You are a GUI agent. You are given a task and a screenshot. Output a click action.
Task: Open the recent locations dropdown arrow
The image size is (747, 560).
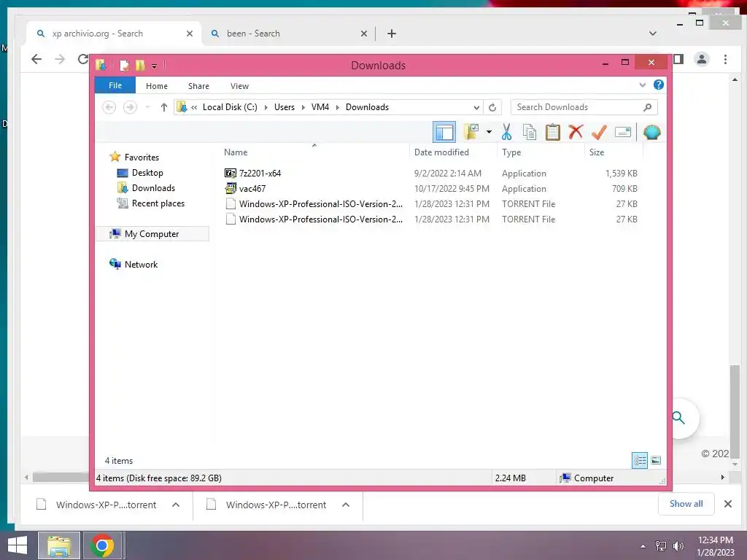point(147,107)
